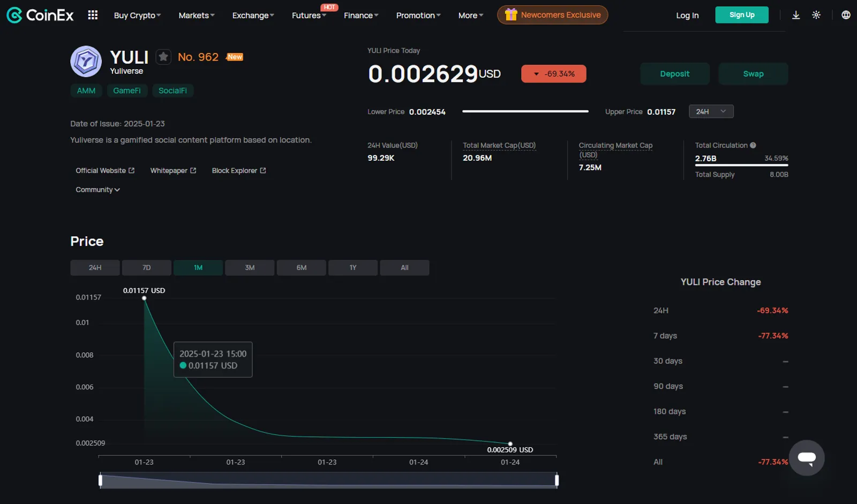Open the Official Website link
The width and height of the screenshot is (857, 504).
tap(105, 170)
